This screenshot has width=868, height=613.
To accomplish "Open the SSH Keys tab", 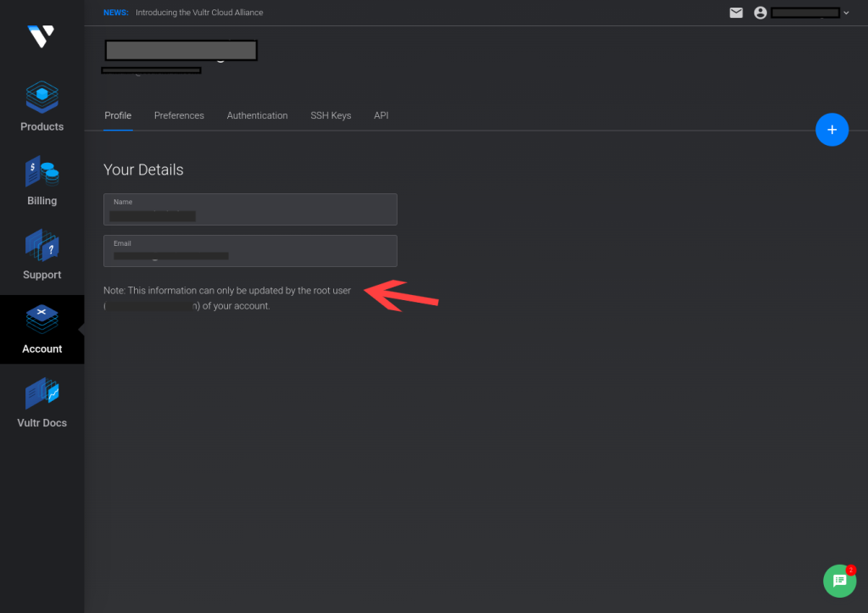I will [331, 116].
